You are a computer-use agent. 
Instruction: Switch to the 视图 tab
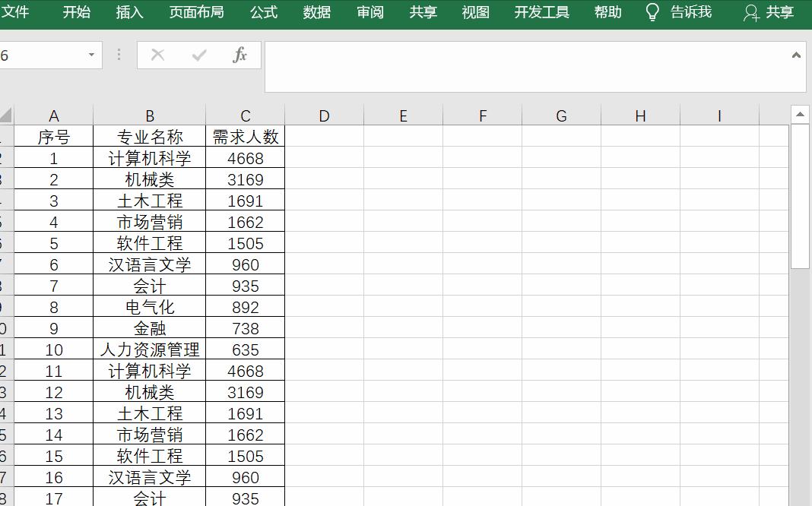coord(475,12)
